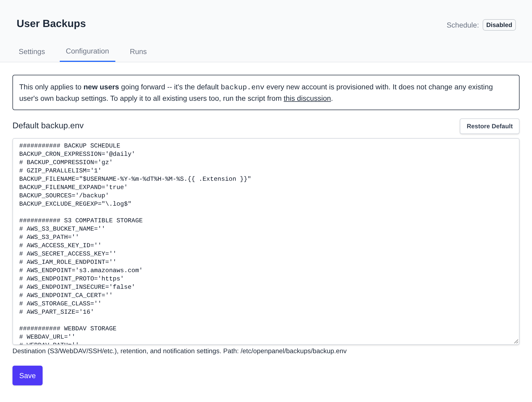Click the AWS_ENDPOINT_PROTO='https' line

click(71, 279)
